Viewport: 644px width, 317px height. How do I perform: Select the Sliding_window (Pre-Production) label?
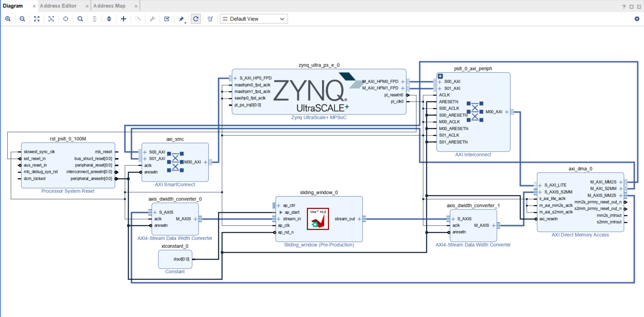tap(319, 245)
